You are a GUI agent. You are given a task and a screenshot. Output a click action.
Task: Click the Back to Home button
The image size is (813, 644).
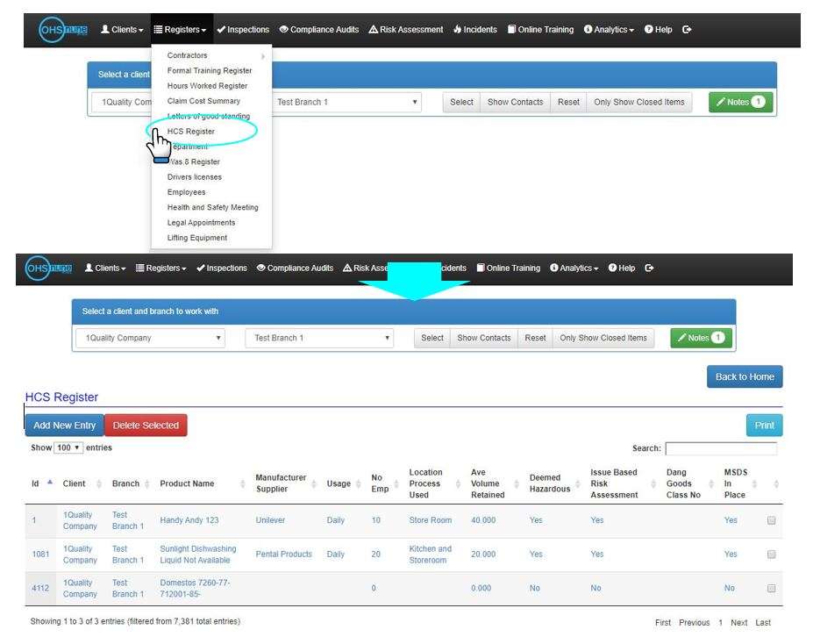coord(744,376)
